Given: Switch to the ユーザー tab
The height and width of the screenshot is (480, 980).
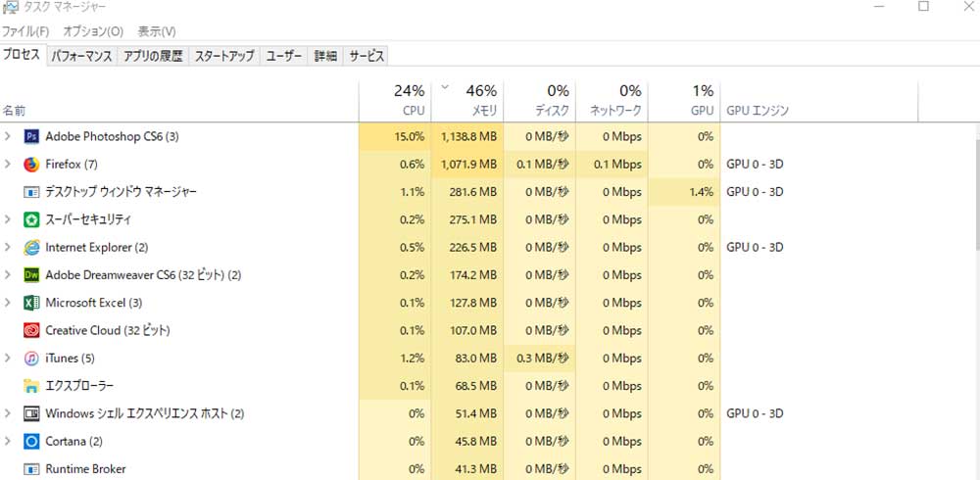Looking at the screenshot, I should [x=284, y=56].
